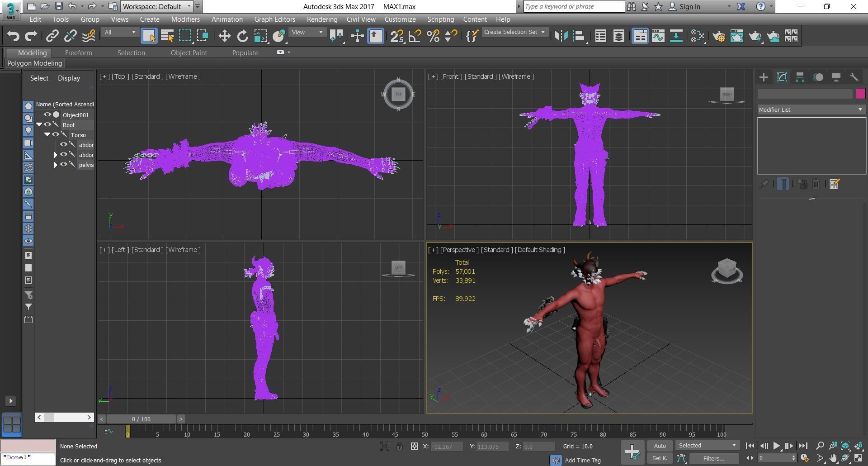Collapse the Torso tree node
Viewport: 868px width, 466px height.
tap(47, 134)
